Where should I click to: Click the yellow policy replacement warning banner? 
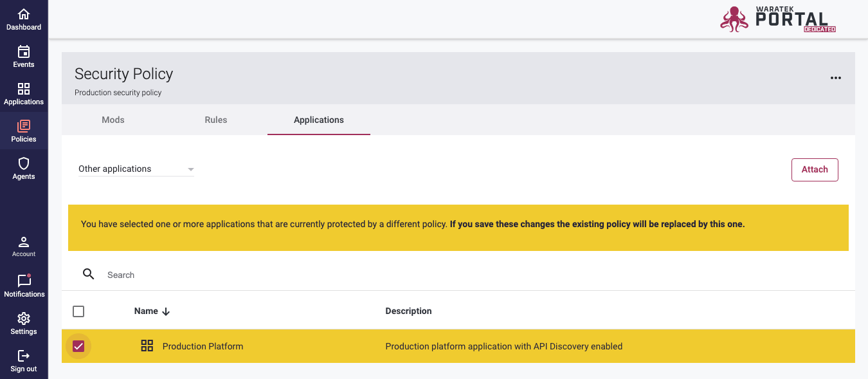[458, 228]
